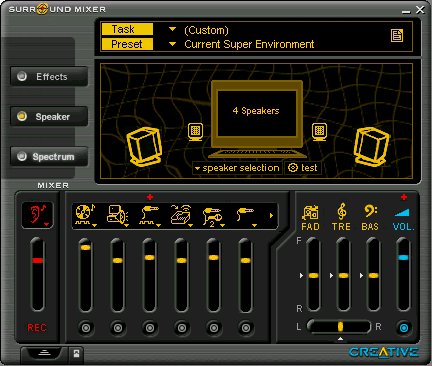Click the speaker test button
This screenshot has width=432, height=366.
pos(303,168)
